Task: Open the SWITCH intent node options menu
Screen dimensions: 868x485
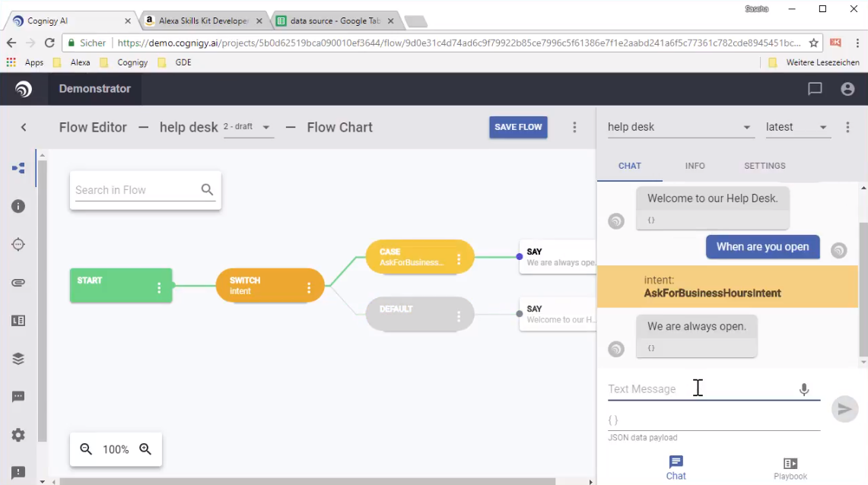Action: pos(309,287)
